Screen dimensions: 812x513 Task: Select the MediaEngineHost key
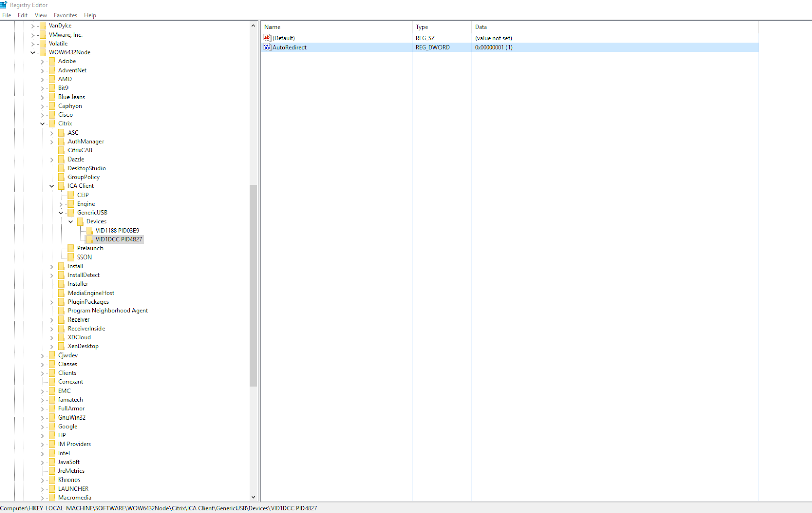(x=91, y=293)
